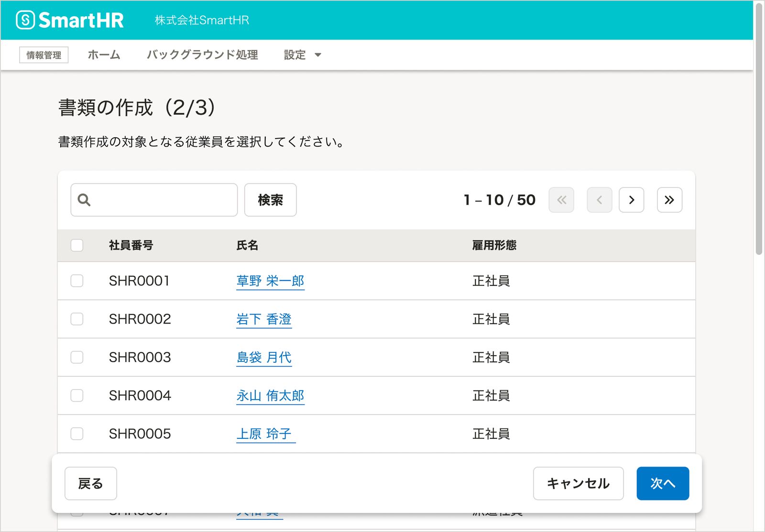Check the box for SHR0001
Viewport: 765px width, 532px height.
[77, 281]
